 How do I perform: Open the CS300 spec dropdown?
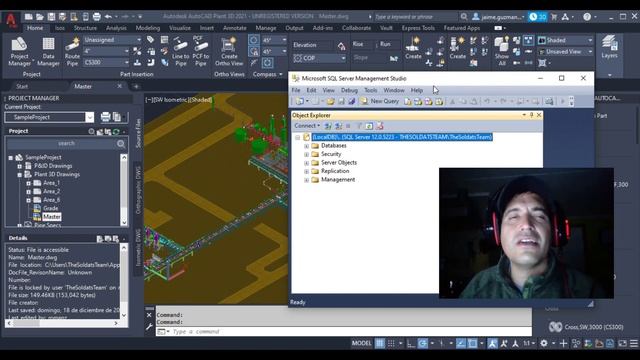(106, 62)
